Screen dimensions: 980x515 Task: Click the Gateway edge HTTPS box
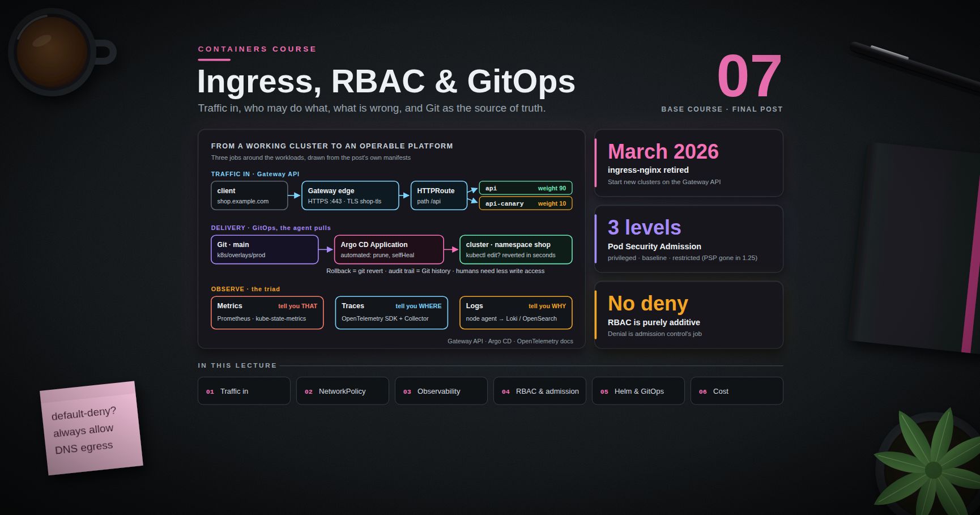[x=350, y=195]
